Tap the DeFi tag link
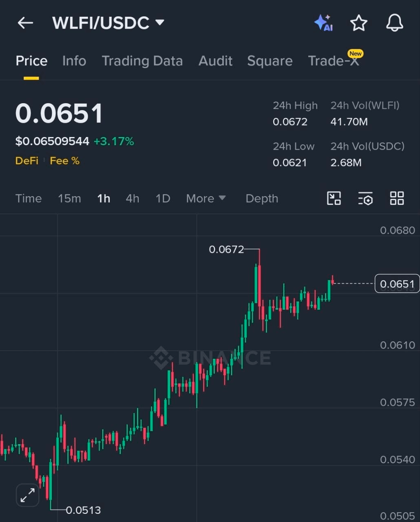420x522 pixels. (27, 161)
